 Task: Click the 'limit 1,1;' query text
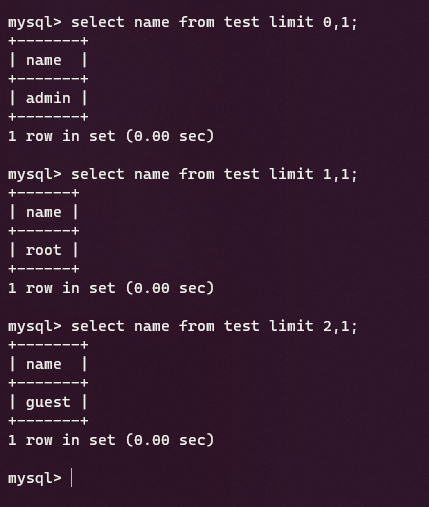(x=313, y=174)
